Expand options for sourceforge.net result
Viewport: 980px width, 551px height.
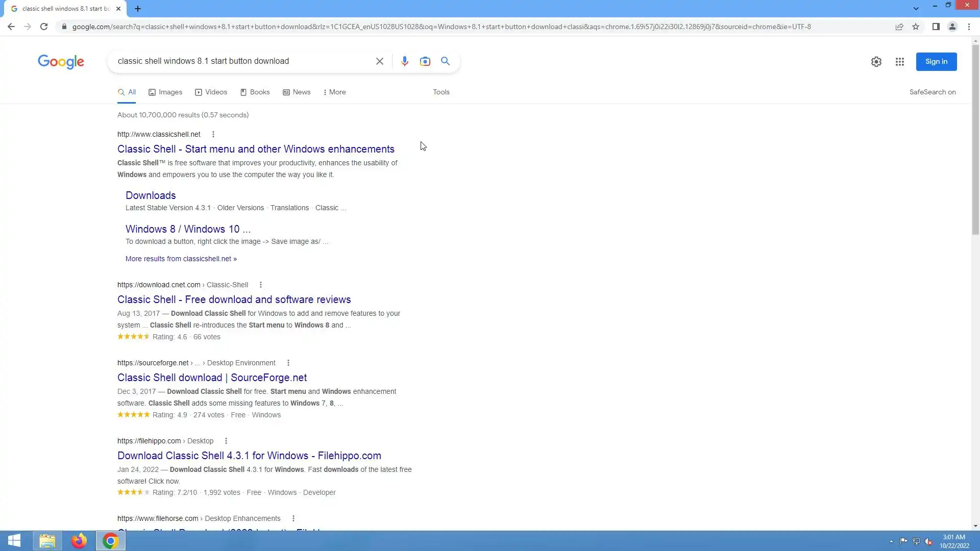(288, 363)
